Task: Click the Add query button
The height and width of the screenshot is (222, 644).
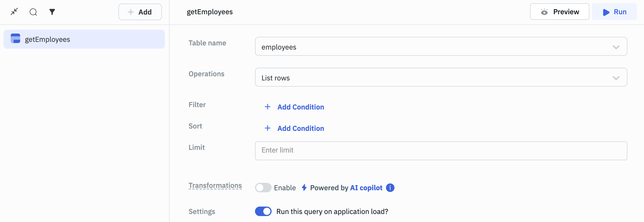Action: coord(140,12)
